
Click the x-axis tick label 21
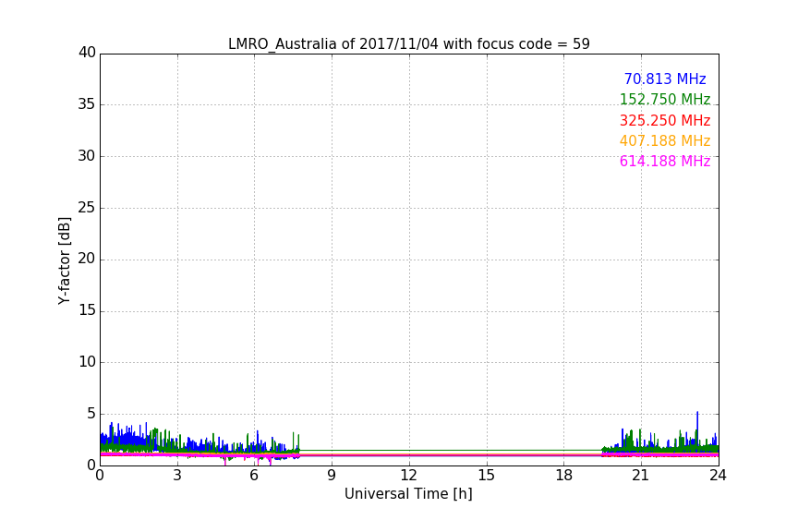point(641,476)
